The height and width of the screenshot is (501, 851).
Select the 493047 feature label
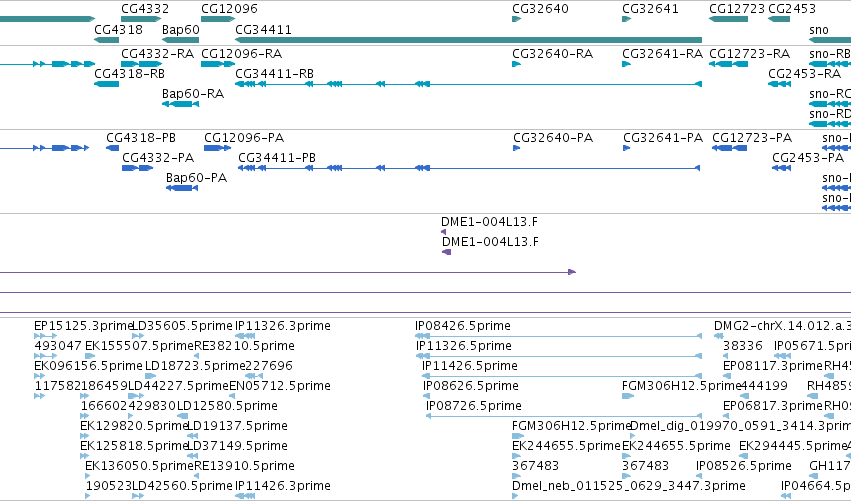[x=58, y=346]
